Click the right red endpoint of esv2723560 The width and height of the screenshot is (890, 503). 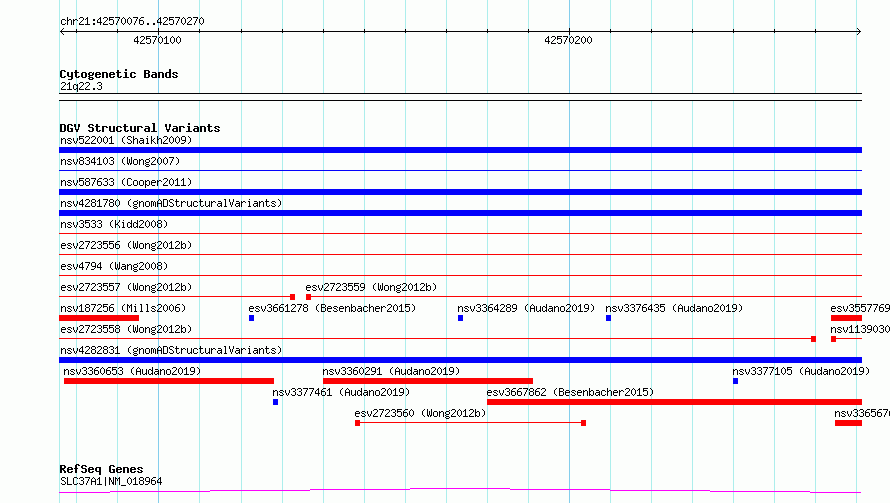pyautogui.click(x=583, y=423)
